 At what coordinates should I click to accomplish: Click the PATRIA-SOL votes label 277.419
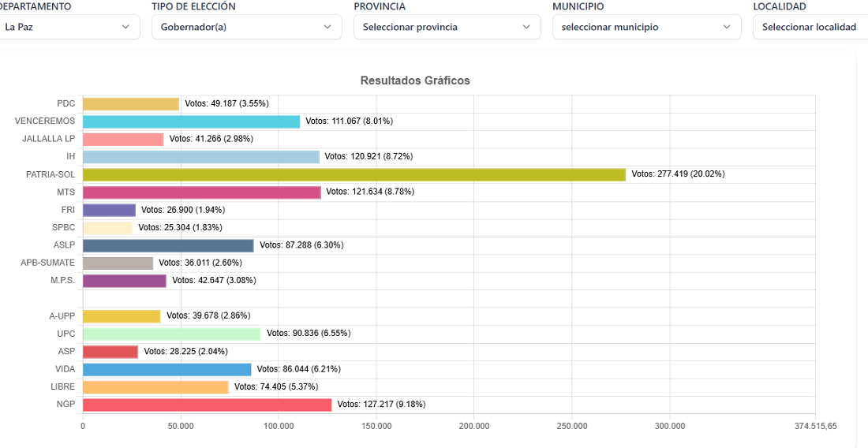pyautogui.click(x=678, y=174)
